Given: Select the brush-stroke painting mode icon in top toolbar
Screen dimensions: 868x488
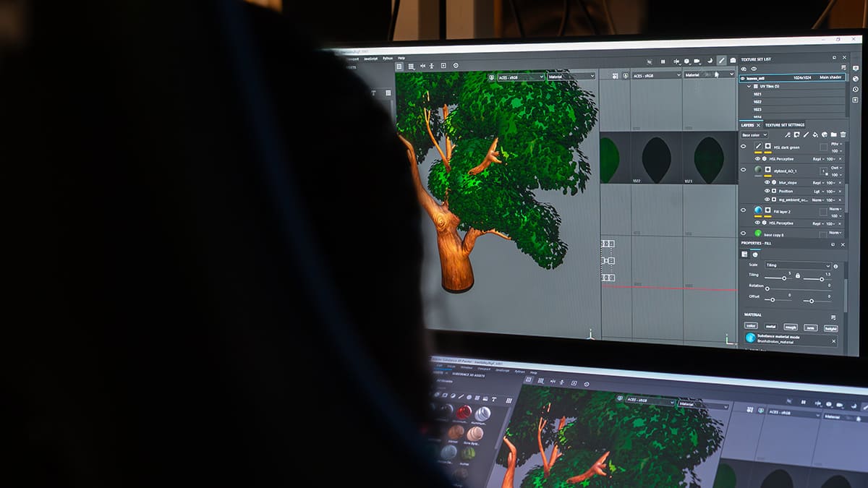Looking at the screenshot, I should 721,61.
